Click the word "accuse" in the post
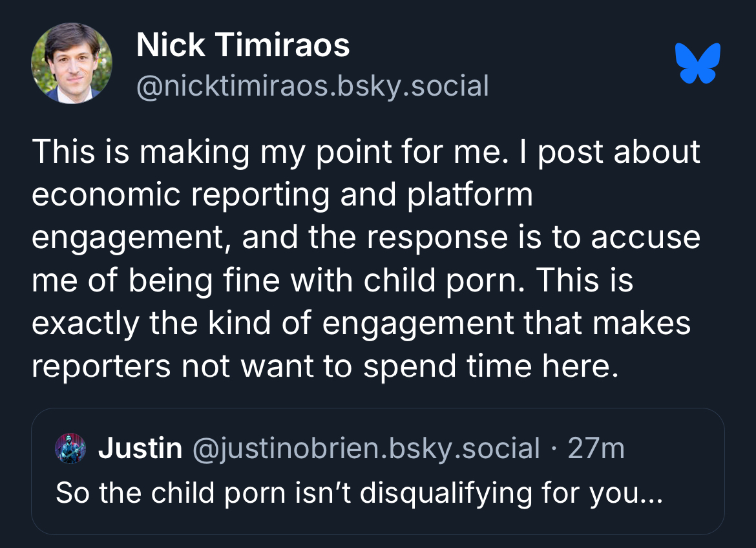Screen dimensions: 756x548 tap(646, 237)
